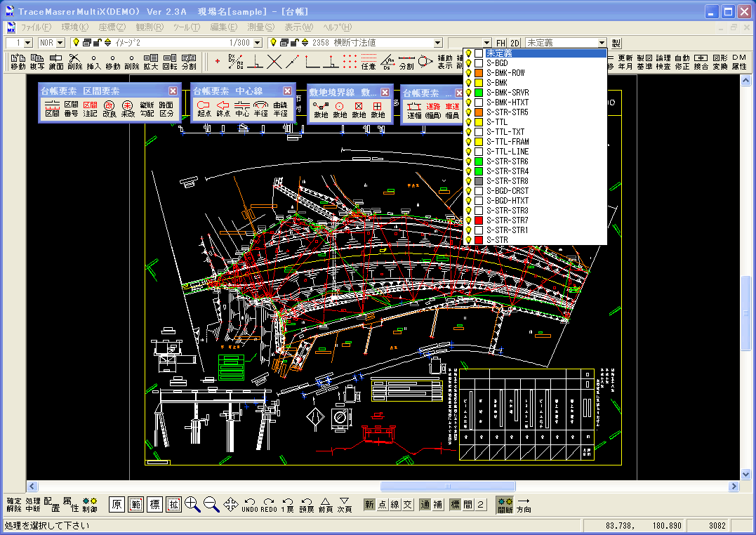
Task: Pick the red color swatch of S-STR
Action: 478,239
